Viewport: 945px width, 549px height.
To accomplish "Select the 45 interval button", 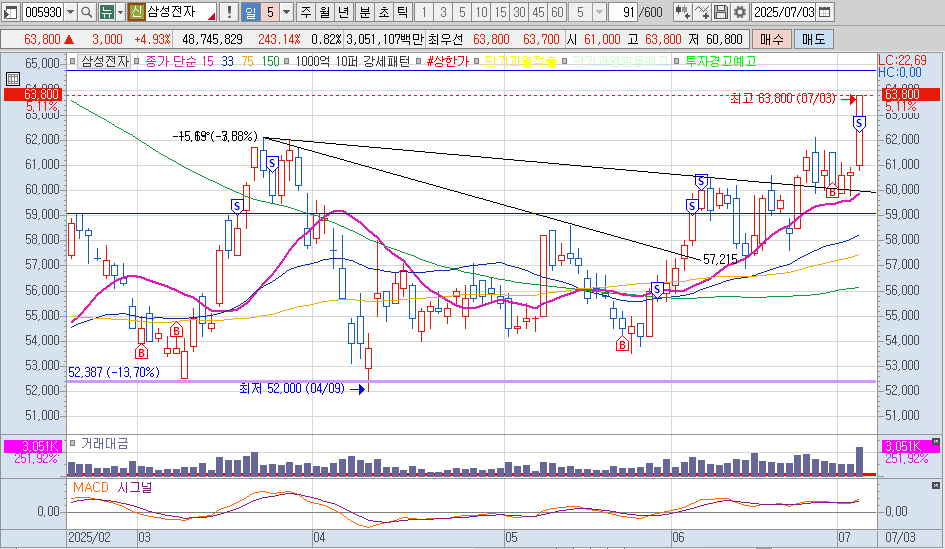I will pyautogui.click(x=538, y=11).
